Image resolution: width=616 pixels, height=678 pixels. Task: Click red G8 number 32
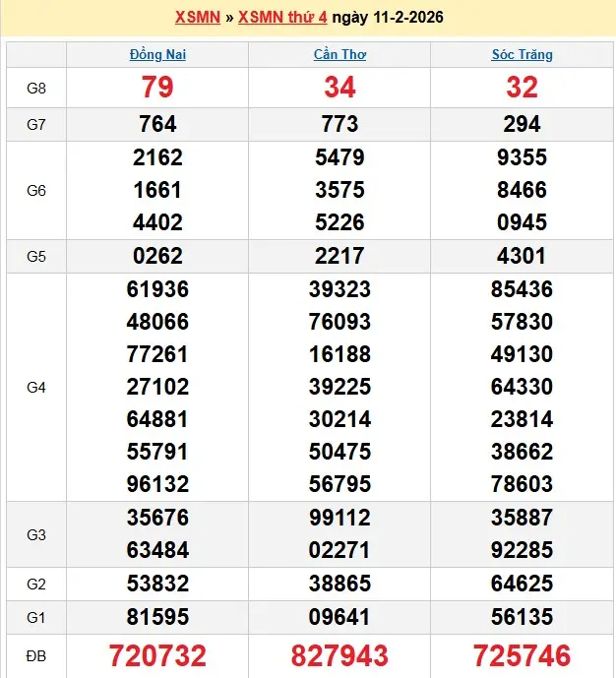(x=522, y=88)
